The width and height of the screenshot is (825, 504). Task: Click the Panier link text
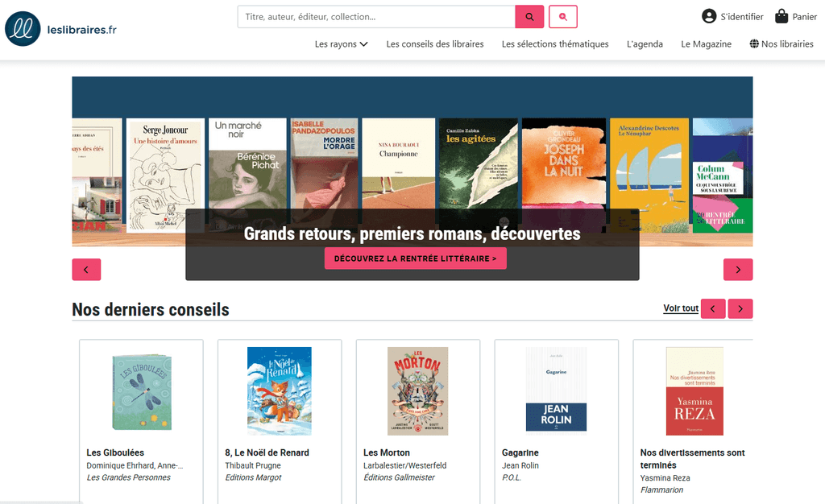click(805, 17)
